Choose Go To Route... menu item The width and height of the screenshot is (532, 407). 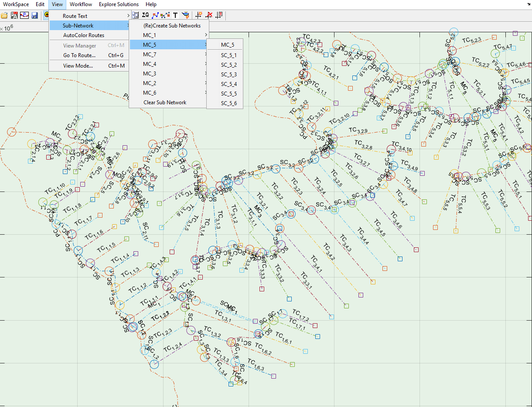pyautogui.click(x=79, y=55)
